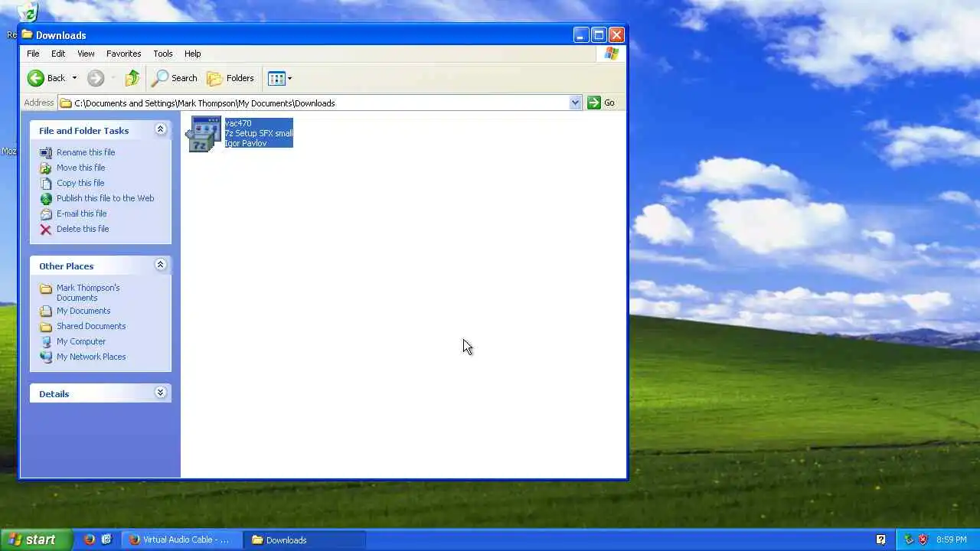Screen dimensions: 980x551
Task: Click the Safely Remove Hardware tray icon
Action: [909, 540]
